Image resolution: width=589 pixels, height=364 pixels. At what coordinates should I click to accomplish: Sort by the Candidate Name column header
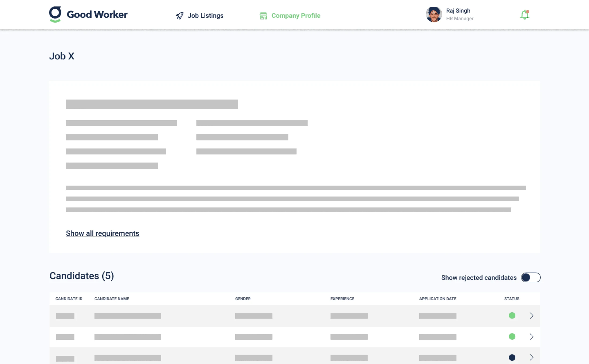[x=112, y=299]
